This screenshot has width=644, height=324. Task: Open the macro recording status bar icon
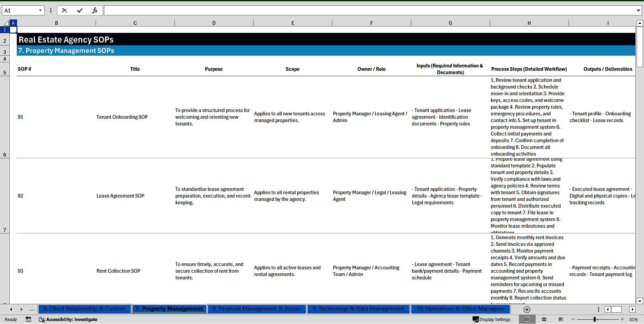coord(29,319)
